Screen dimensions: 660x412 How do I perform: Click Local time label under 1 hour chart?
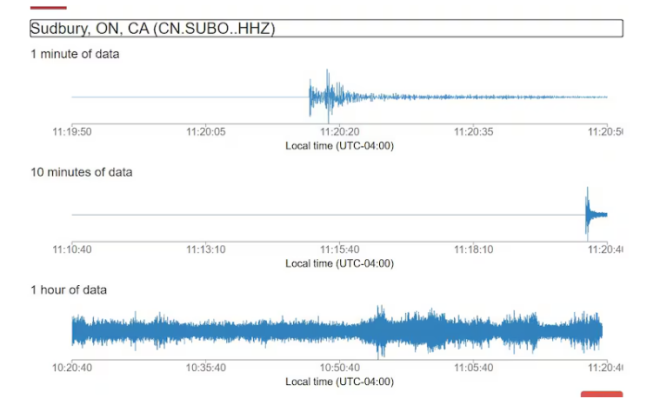[x=339, y=381]
